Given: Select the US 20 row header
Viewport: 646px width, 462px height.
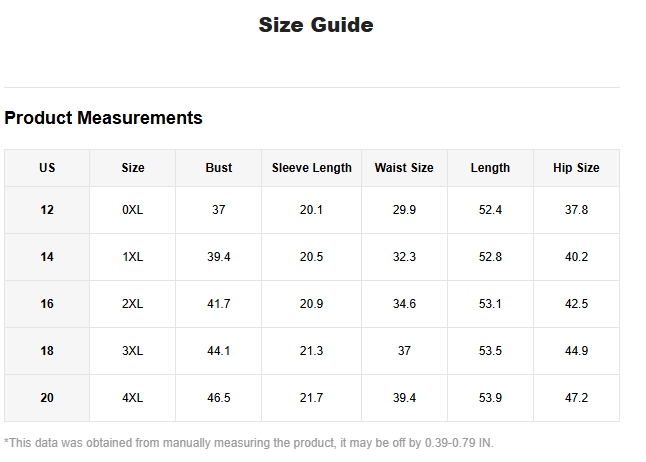Looking at the screenshot, I should (x=47, y=398).
